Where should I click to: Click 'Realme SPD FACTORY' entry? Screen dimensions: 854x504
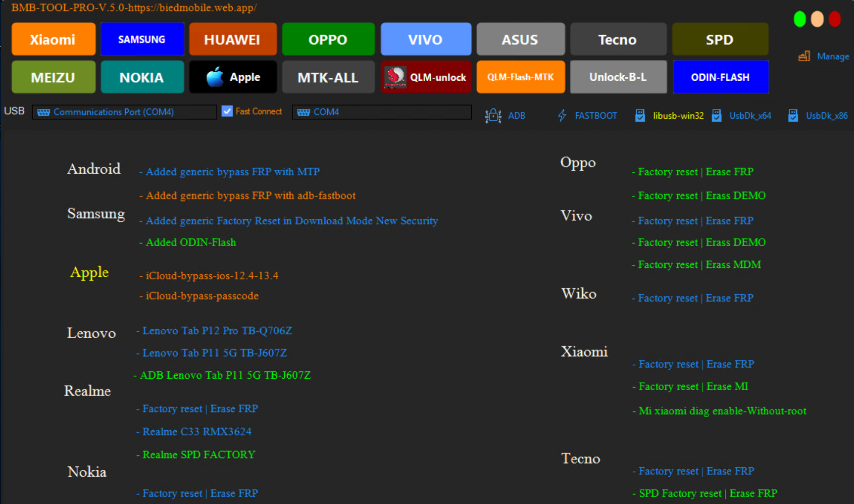click(196, 454)
